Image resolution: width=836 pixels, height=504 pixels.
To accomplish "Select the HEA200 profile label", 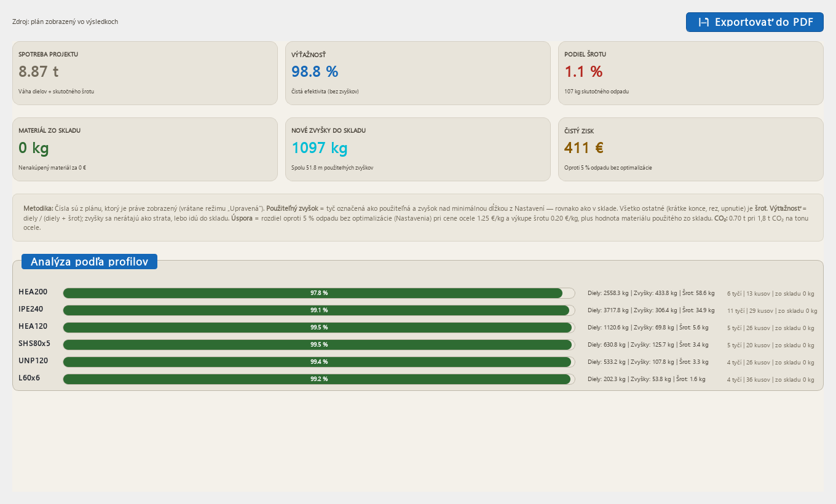I will coord(33,292).
